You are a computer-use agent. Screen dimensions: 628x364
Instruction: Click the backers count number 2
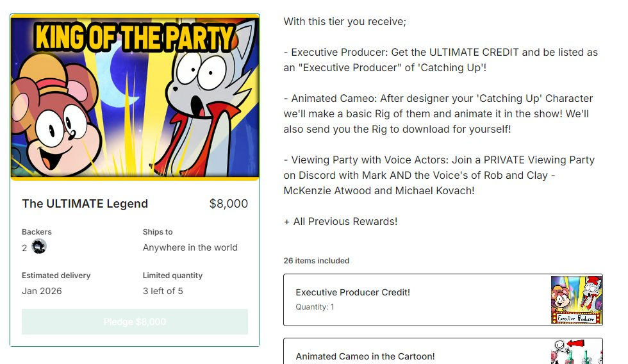click(x=24, y=248)
